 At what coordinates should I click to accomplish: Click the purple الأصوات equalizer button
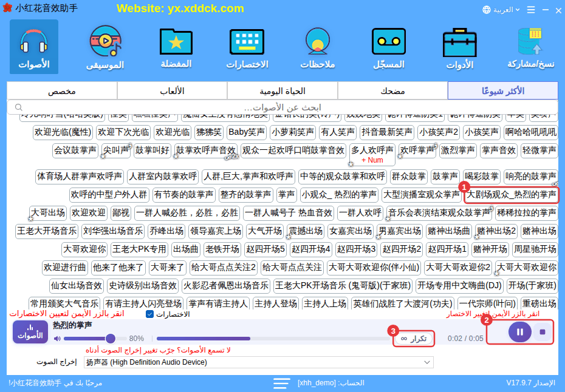coord(30,331)
